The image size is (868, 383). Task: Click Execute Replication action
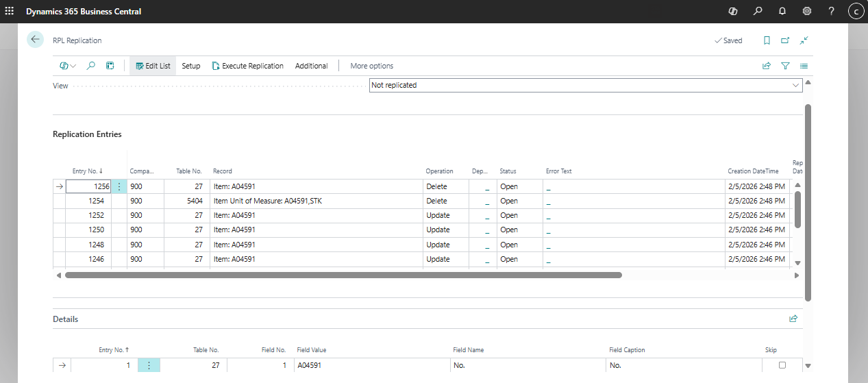coord(247,66)
